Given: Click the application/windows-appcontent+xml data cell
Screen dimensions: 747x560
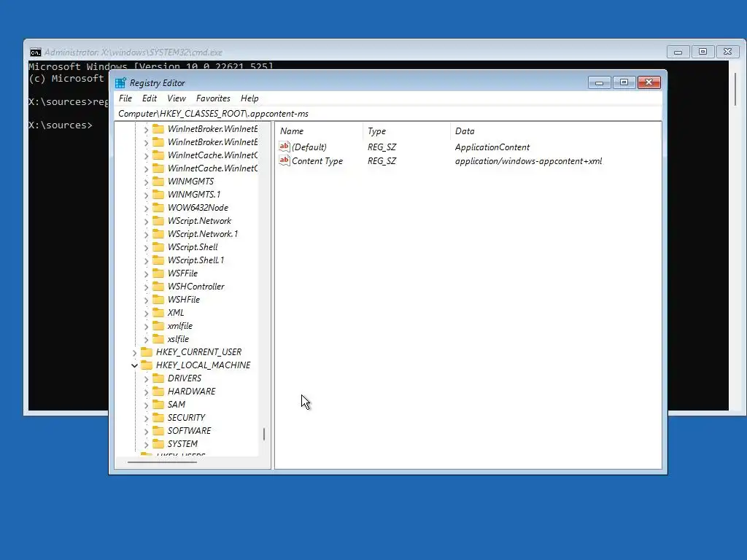Looking at the screenshot, I should click(x=528, y=161).
